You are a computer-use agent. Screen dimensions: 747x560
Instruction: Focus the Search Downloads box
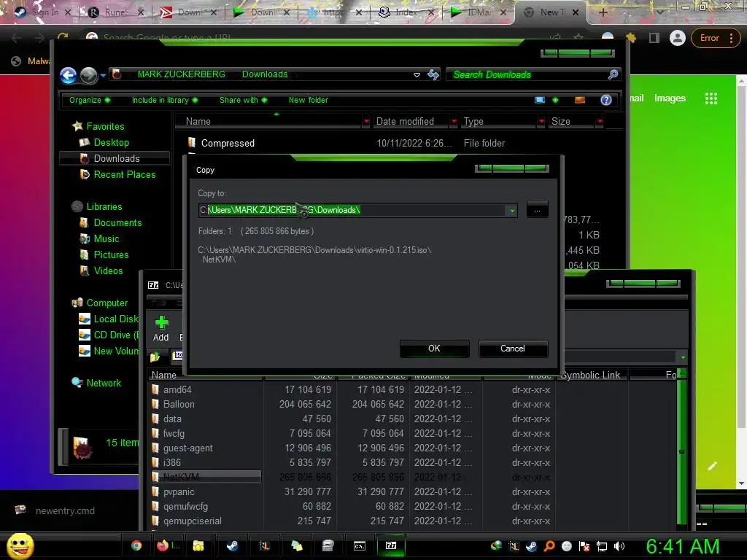[529, 75]
